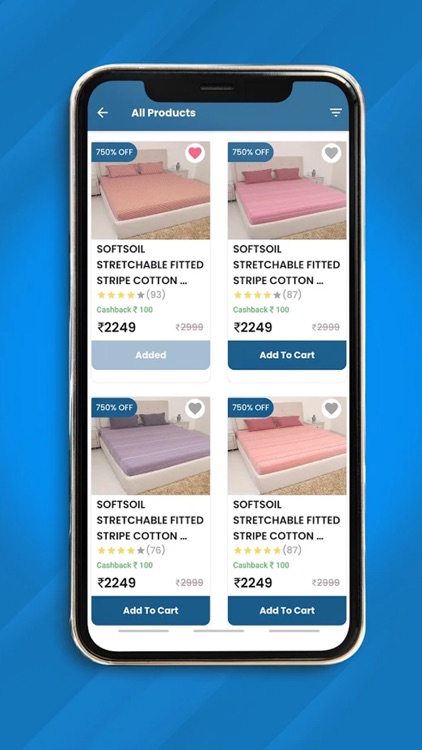The height and width of the screenshot is (750, 422).
Task: Click the star rating with 76 reviews
Action: [x=131, y=550]
